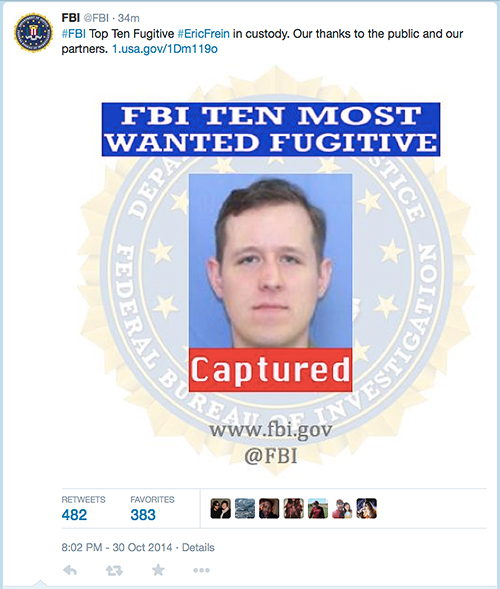Open the 8:02 PM - 30 Oct 2014 date link
The height and width of the screenshot is (589, 500).
[x=117, y=547]
